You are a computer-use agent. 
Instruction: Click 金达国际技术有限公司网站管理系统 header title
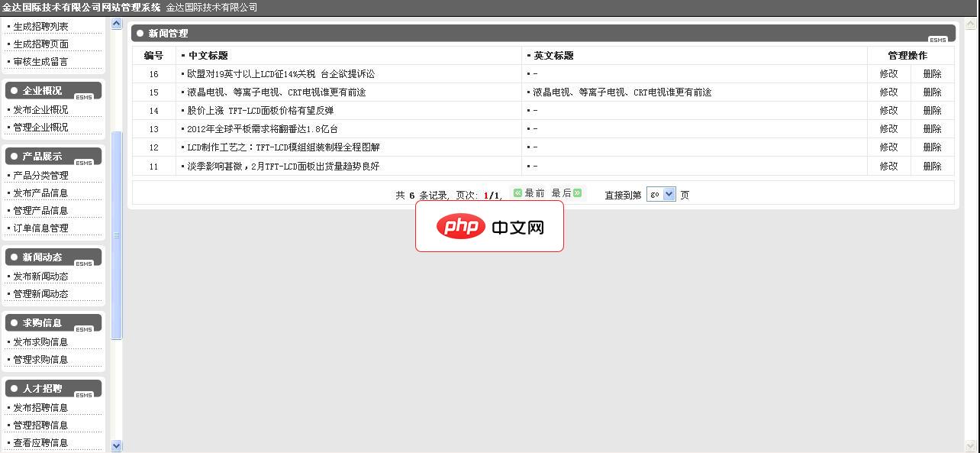(x=82, y=8)
